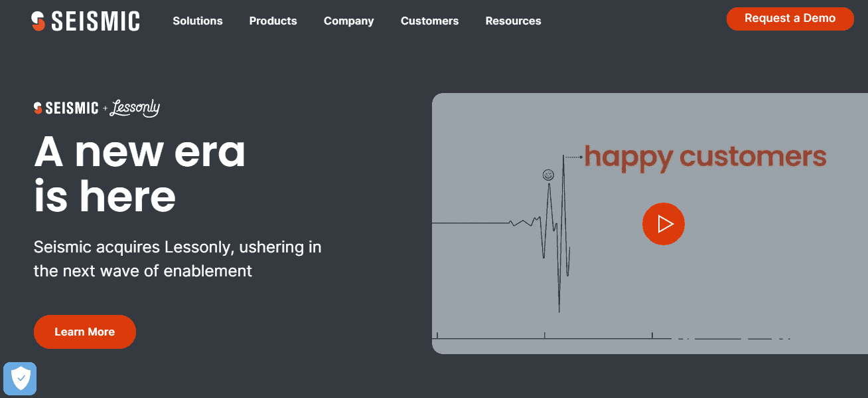Screen dimensions: 868x398
Task: Click the Lessonly script logo above the headline
Action: (135, 108)
